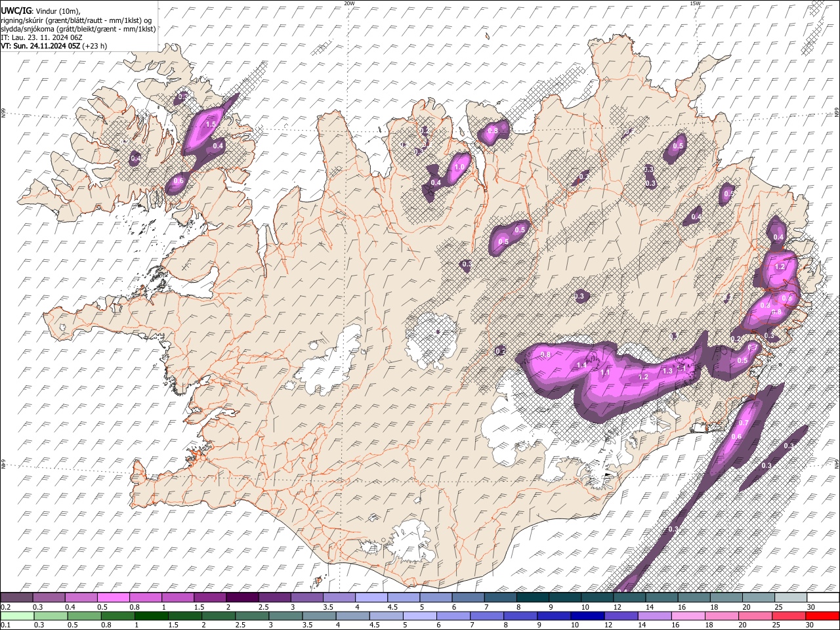Screen dimensions: 840x630
Task: Click the grey-purple 0.2–0.3 snow legend swatch
Action: point(16,597)
